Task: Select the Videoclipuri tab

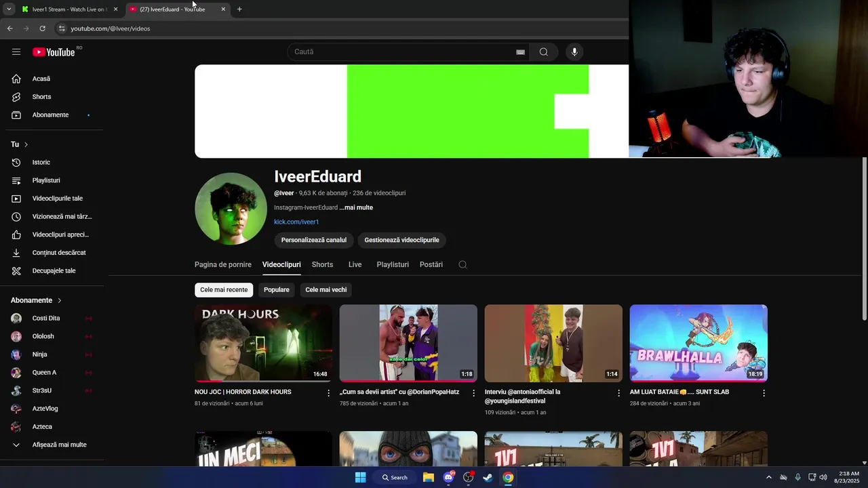Action: coord(281,265)
